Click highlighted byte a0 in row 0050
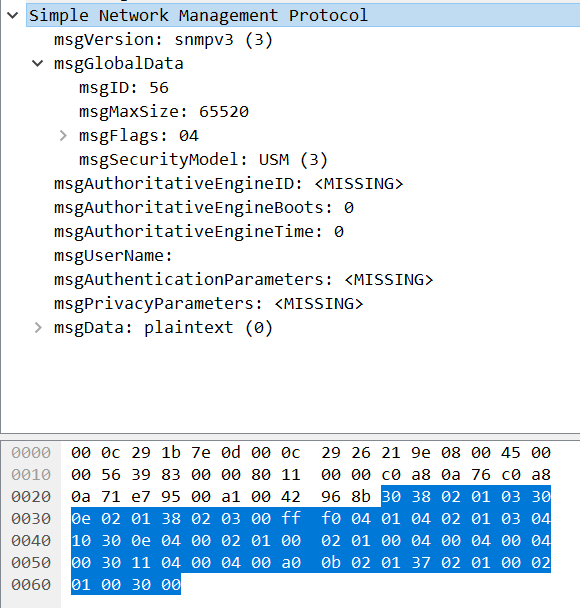This screenshot has width=580, height=608. point(291,563)
